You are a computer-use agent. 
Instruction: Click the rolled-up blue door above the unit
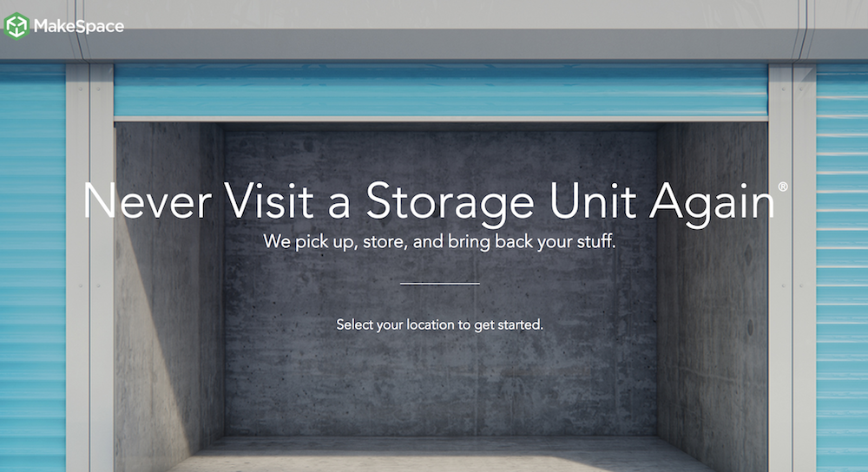pyautogui.click(x=441, y=90)
